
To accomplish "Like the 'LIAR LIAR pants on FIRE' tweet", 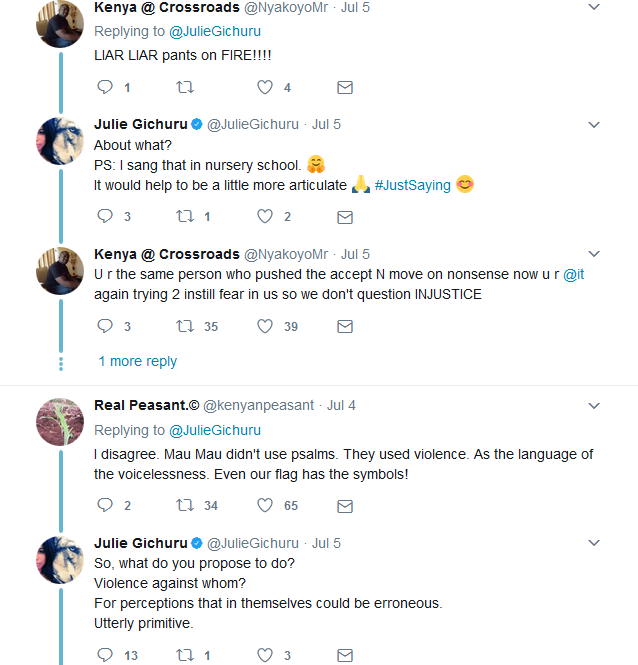I will click(x=265, y=87).
